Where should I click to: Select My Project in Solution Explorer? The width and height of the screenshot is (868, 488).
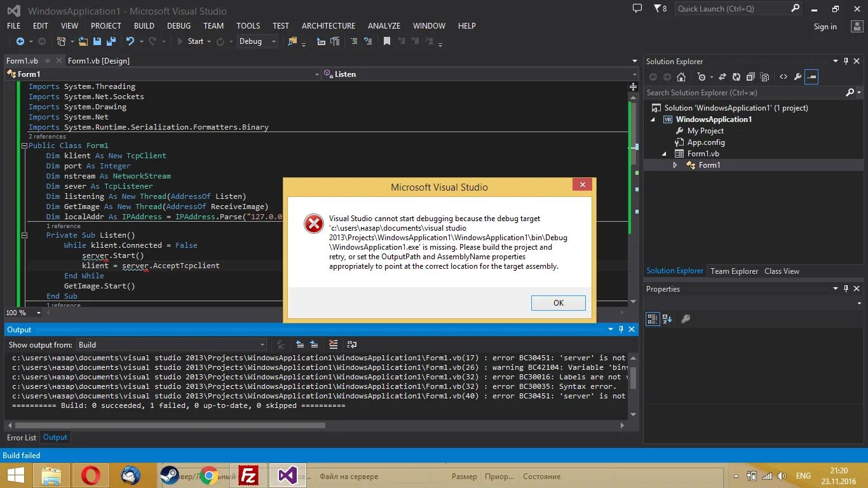coord(705,131)
